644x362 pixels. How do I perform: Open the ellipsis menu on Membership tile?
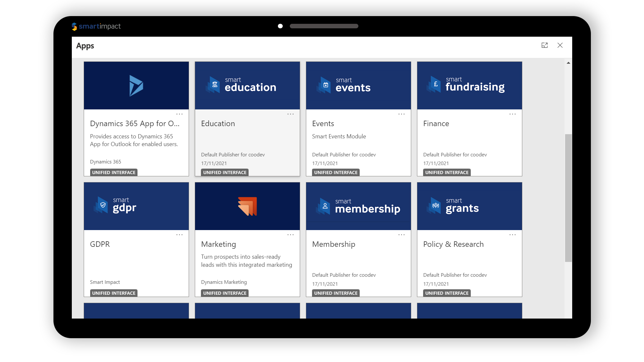[402, 235]
